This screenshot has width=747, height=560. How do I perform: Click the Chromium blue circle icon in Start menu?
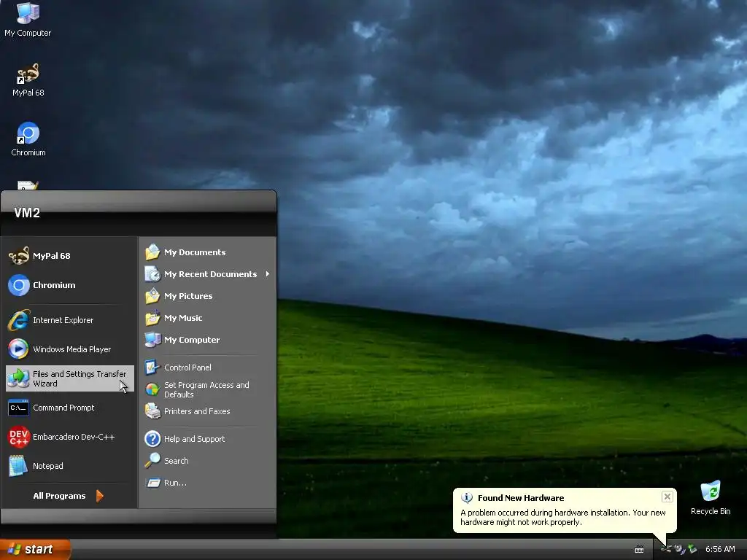click(x=18, y=285)
